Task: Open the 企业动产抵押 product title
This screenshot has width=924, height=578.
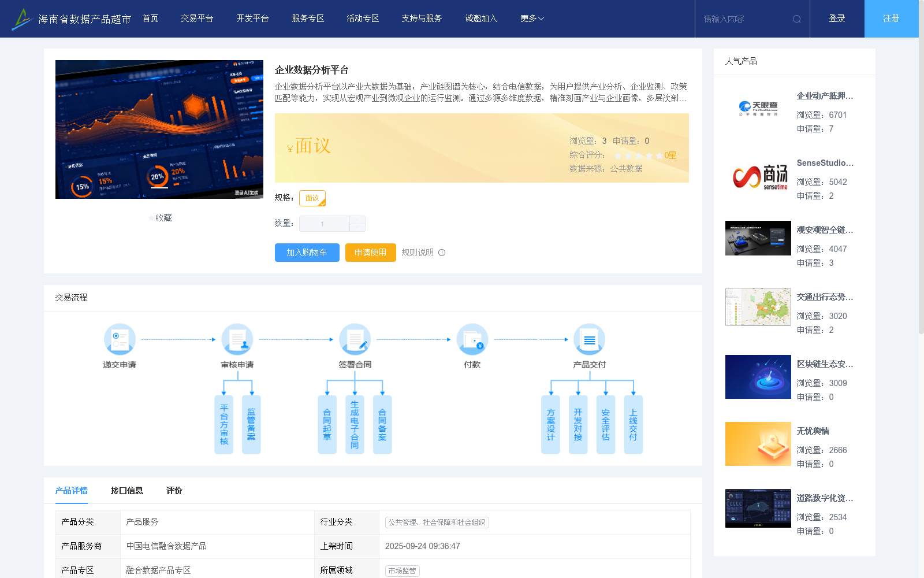Action: click(x=825, y=96)
